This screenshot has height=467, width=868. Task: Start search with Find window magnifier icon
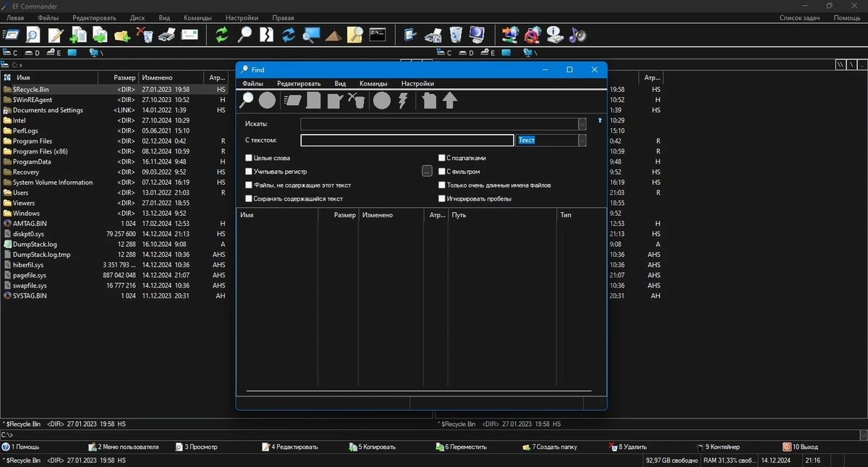(x=247, y=101)
